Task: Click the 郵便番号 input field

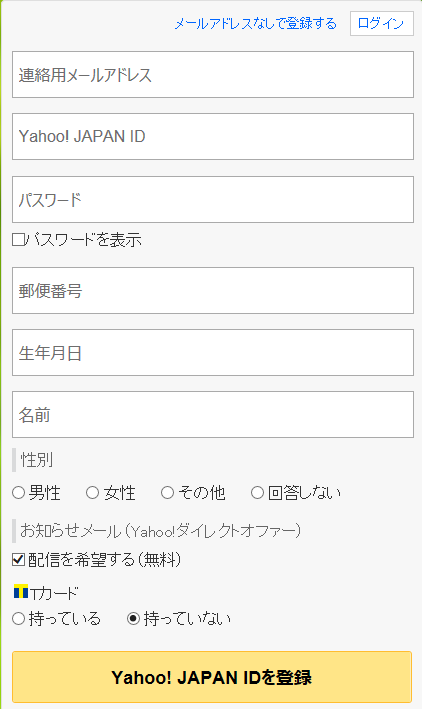Action: point(213,290)
